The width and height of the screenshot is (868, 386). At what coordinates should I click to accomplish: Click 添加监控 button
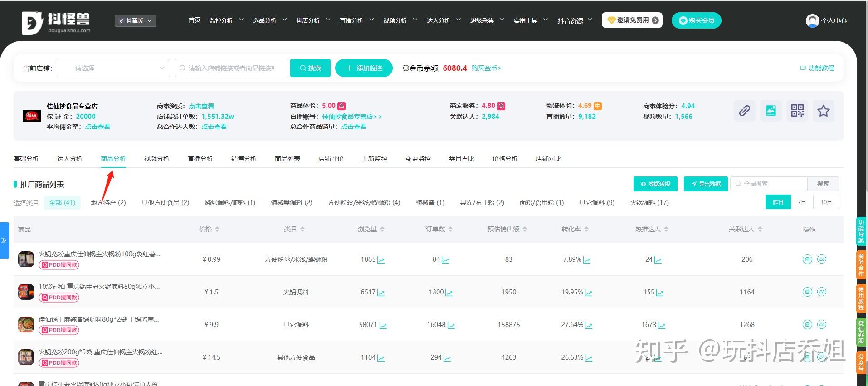[x=364, y=68]
